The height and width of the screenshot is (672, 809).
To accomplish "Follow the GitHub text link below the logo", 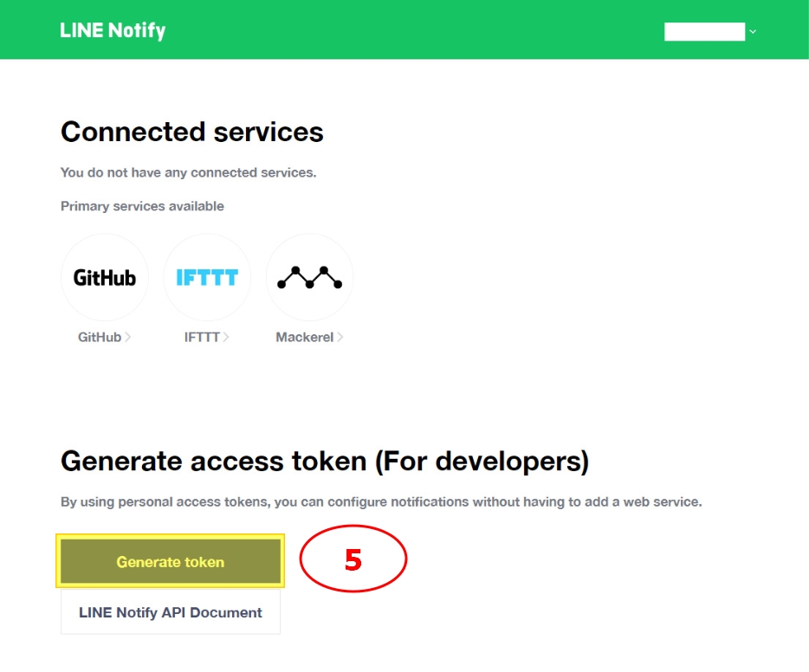I will pyautogui.click(x=100, y=337).
